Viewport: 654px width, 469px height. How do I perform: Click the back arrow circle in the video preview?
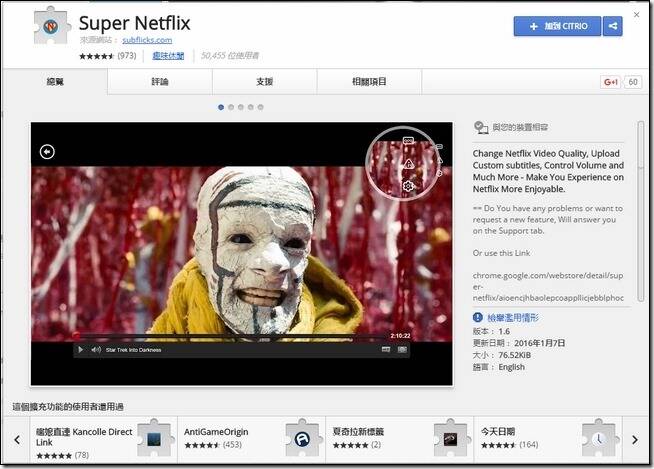click(47, 151)
